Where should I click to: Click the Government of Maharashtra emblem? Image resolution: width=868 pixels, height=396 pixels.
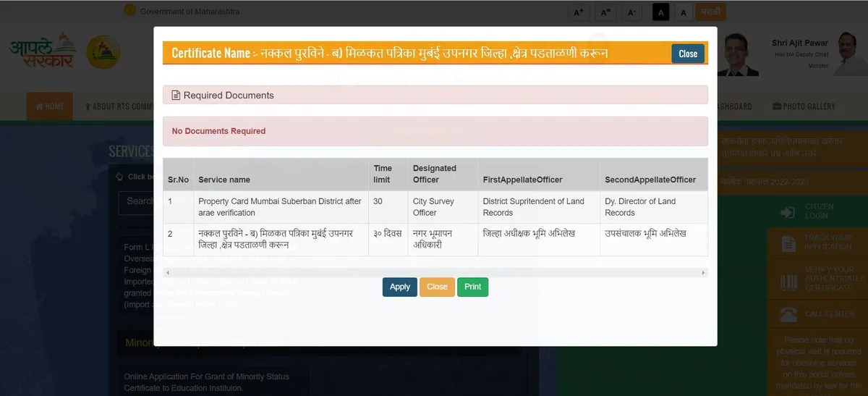pyautogui.click(x=129, y=11)
